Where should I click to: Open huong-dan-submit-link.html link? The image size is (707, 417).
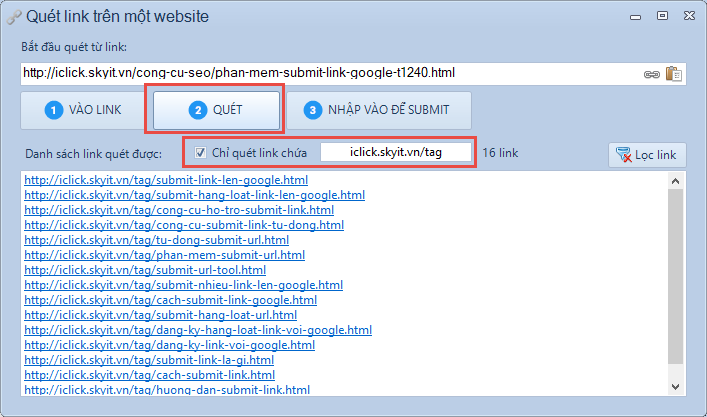[x=167, y=390]
